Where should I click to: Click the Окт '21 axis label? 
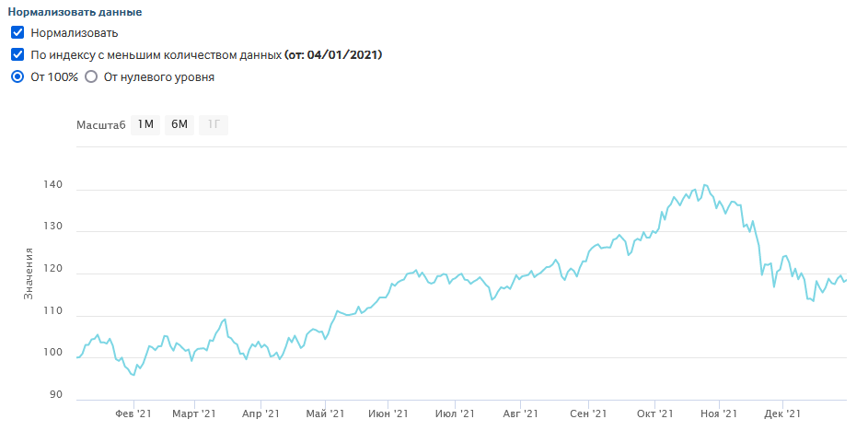click(654, 414)
